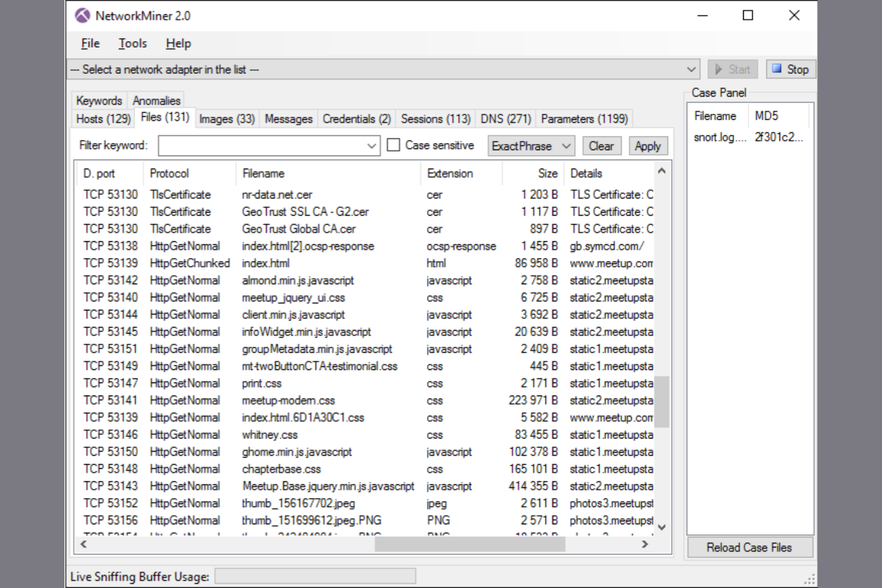Enable the Case sensitive checkbox

click(393, 145)
